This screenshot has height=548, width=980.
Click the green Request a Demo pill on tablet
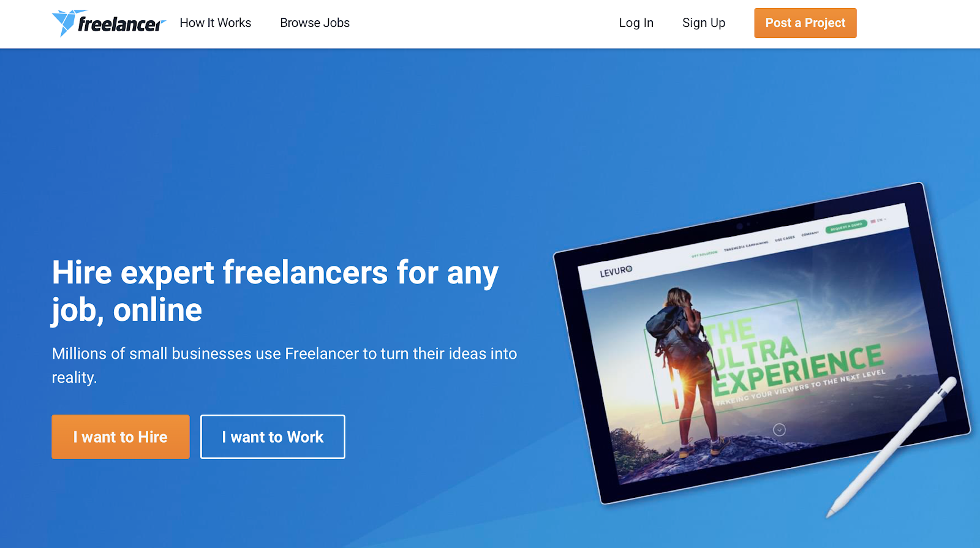point(846,227)
